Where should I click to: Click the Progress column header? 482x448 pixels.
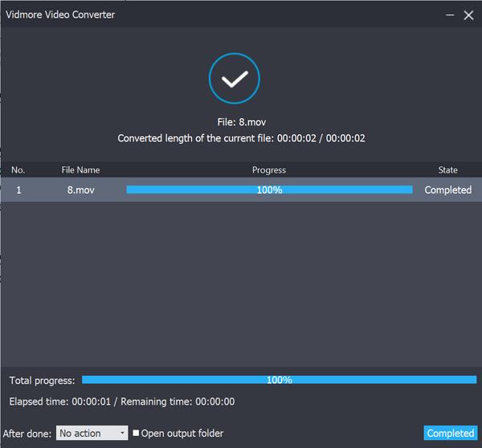(269, 170)
